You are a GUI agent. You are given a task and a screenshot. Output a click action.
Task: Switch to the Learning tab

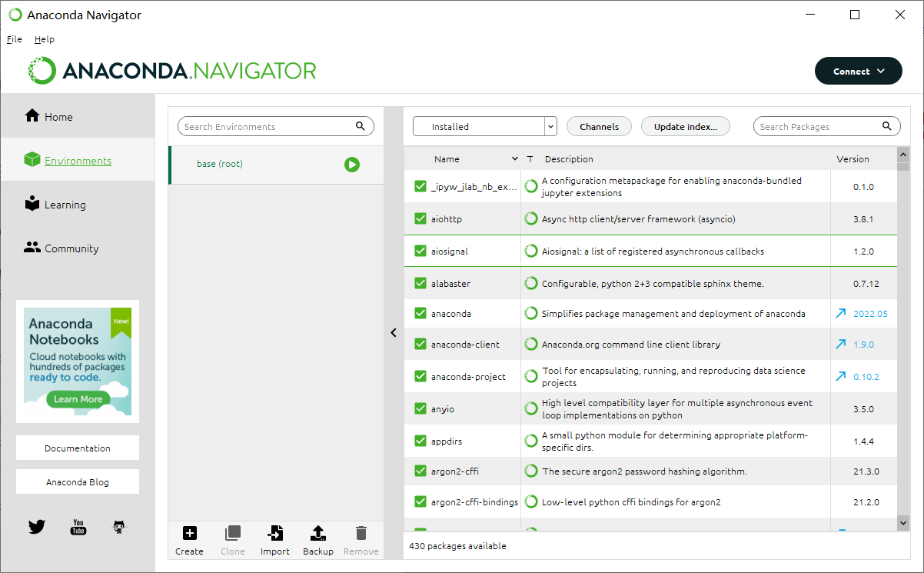coord(65,205)
